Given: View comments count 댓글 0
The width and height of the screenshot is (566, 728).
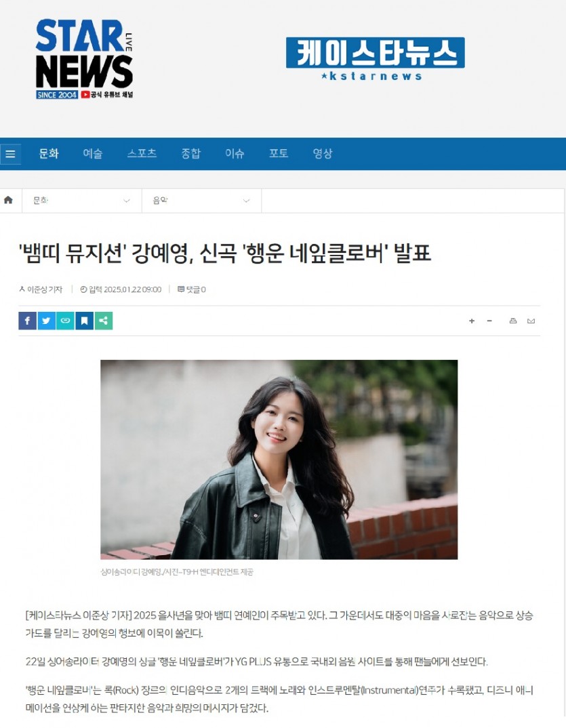Looking at the screenshot, I should tap(192, 289).
